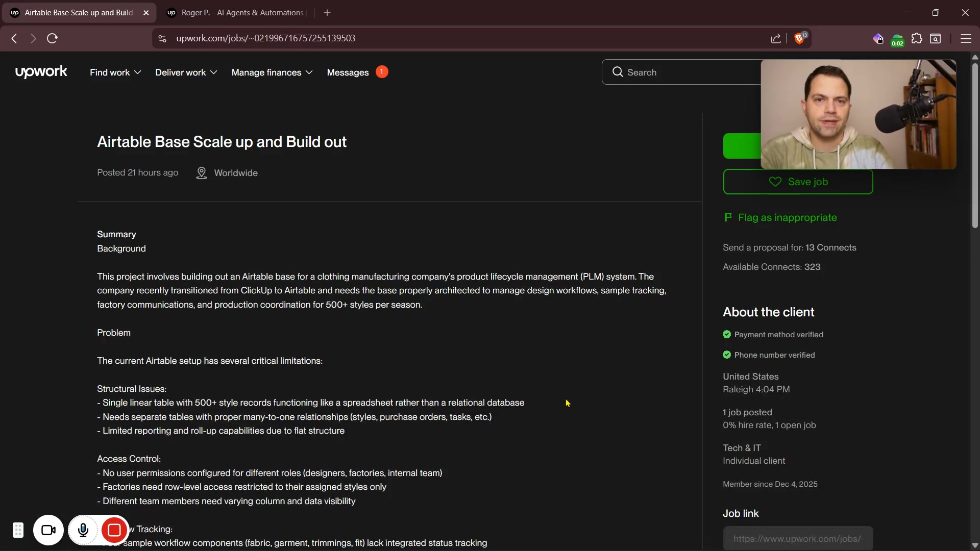The height and width of the screenshot is (551, 980).
Task: Mute the recorder microphone
Action: point(83,531)
